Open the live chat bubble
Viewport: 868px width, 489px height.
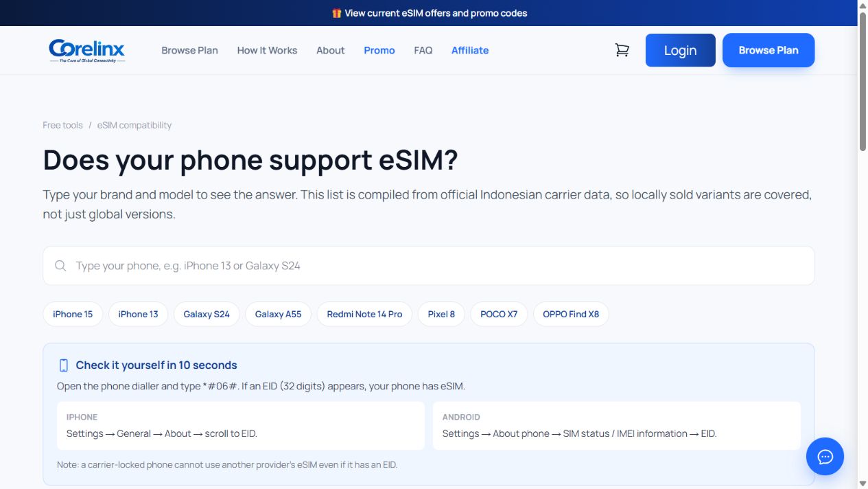tap(825, 456)
